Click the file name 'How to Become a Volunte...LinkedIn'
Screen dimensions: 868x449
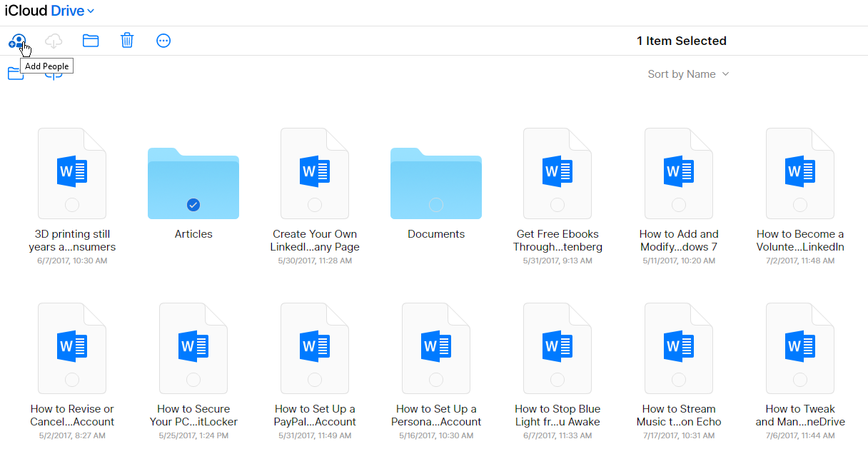coord(800,241)
